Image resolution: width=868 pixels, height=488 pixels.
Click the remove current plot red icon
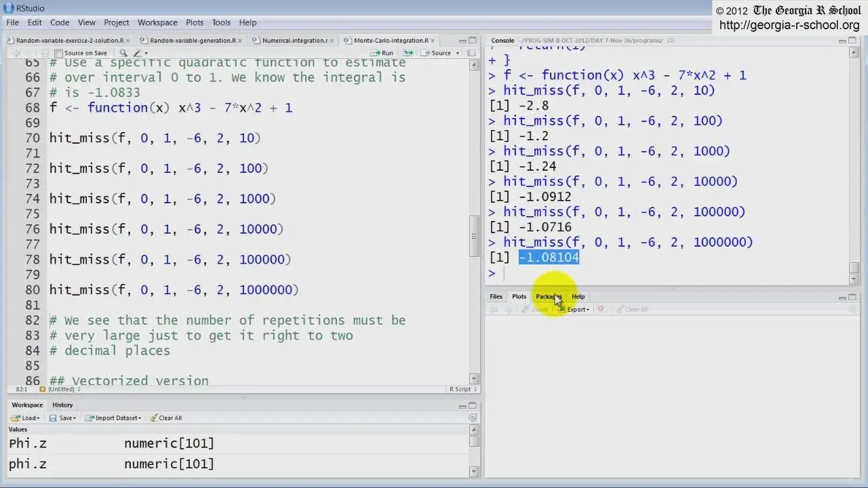[600, 310]
